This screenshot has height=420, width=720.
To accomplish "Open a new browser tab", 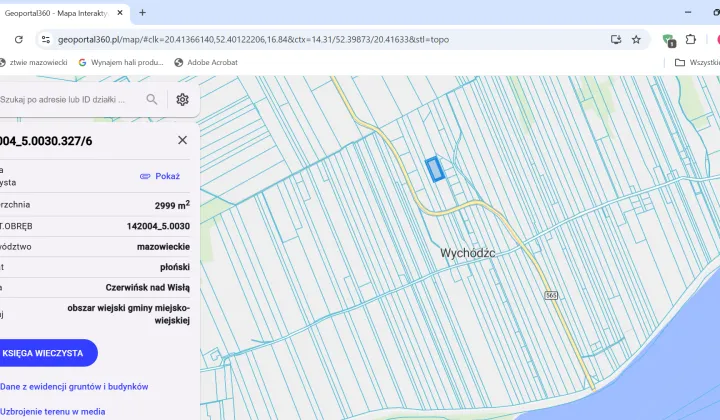I will point(142,13).
